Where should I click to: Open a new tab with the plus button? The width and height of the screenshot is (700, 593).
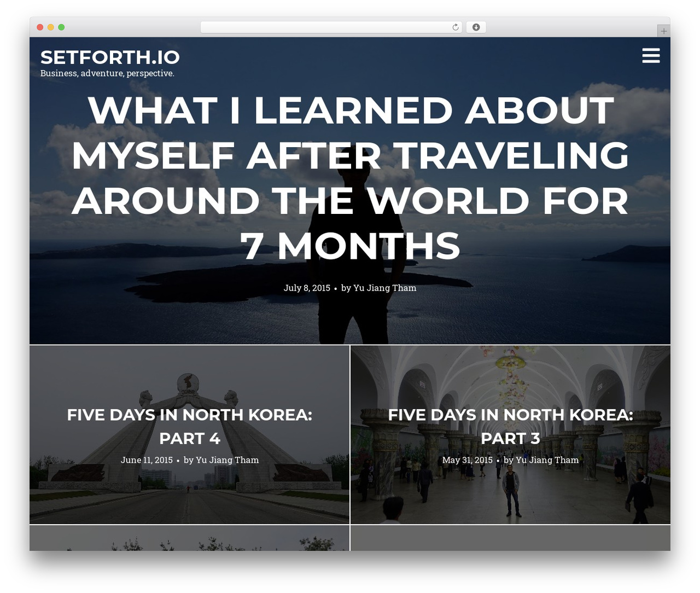(663, 31)
